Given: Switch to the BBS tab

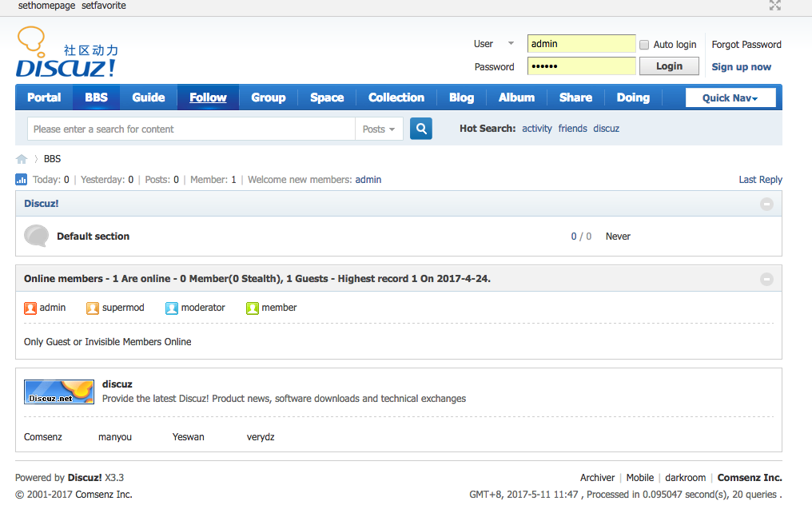Looking at the screenshot, I should (97, 97).
